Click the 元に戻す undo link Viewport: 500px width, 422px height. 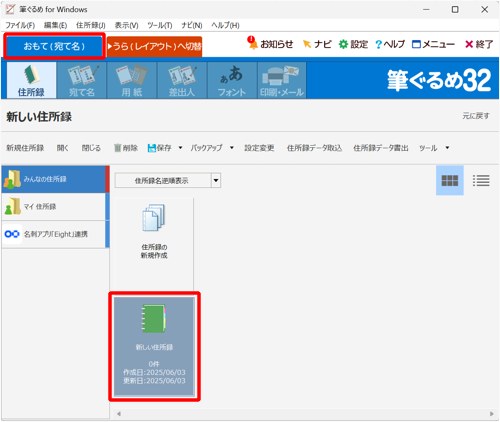coord(476,116)
